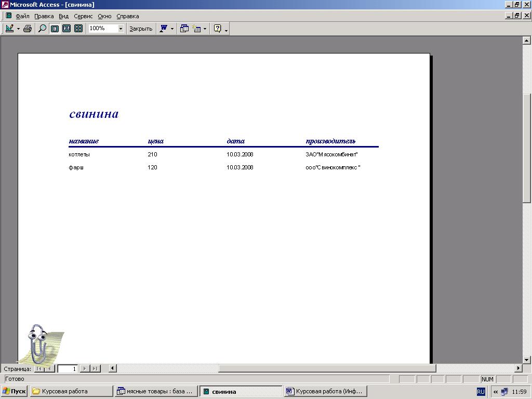Click vertical scrollbar up arrow
Screen dimensions: 532x399
pos(527,41)
